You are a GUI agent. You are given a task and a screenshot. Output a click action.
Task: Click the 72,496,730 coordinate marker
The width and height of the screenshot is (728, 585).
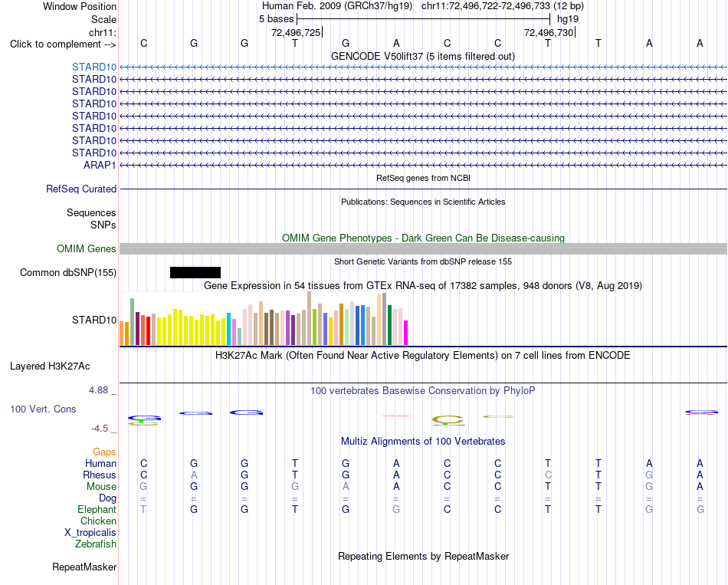(x=549, y=32)
